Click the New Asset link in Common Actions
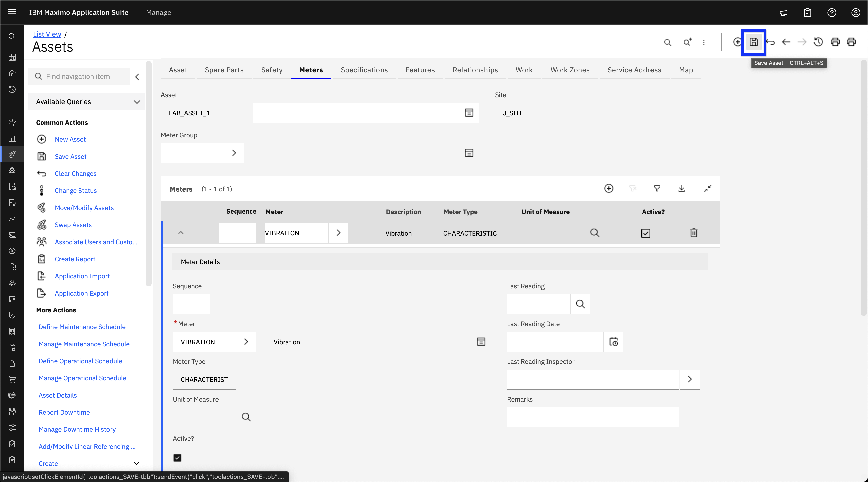Image resolution: width=868 pixels, height=482 pixels. [x=70, y=139]
